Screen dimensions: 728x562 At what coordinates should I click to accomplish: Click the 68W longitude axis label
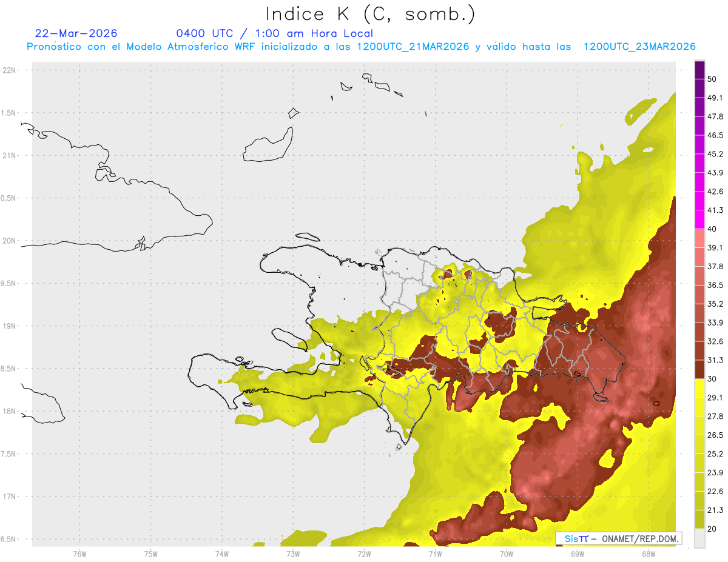tap(649, 554)
